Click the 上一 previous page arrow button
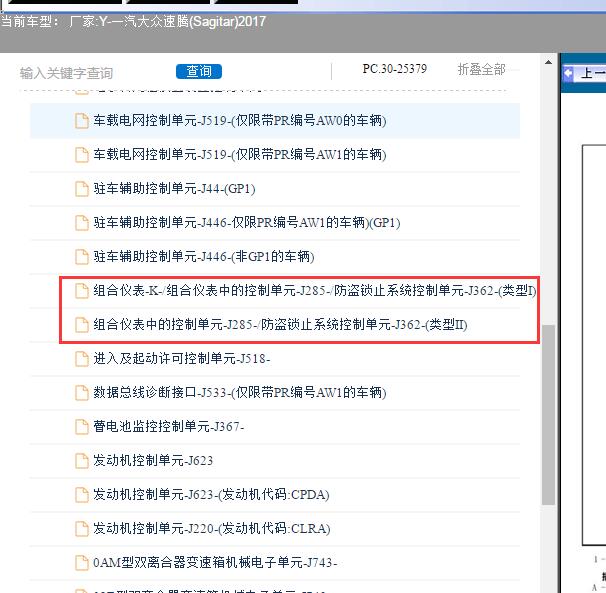The width and height of the screenshot is (606, 593). (x=585, y=73)
